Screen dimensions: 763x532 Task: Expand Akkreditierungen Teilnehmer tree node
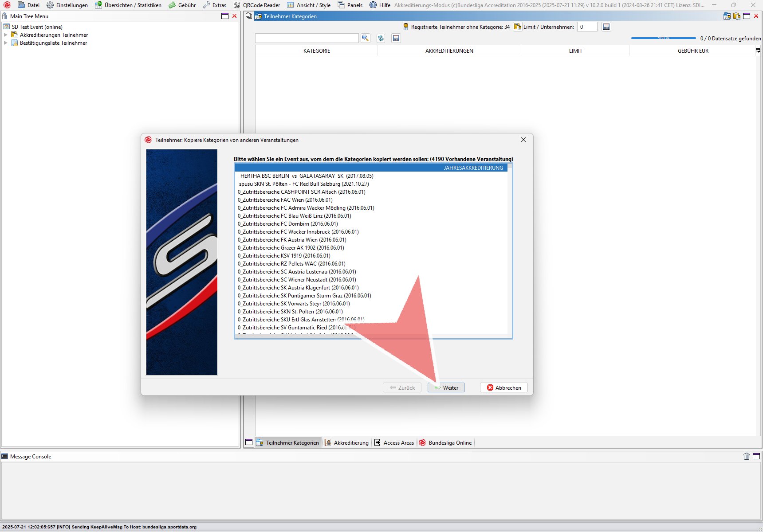coord(6,35)
